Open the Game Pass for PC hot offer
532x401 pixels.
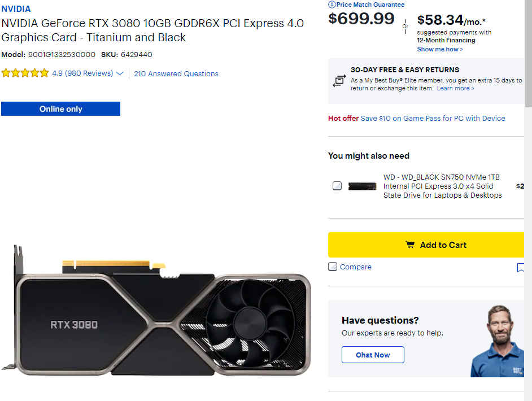pyautogui.click(x=433, y=118)
